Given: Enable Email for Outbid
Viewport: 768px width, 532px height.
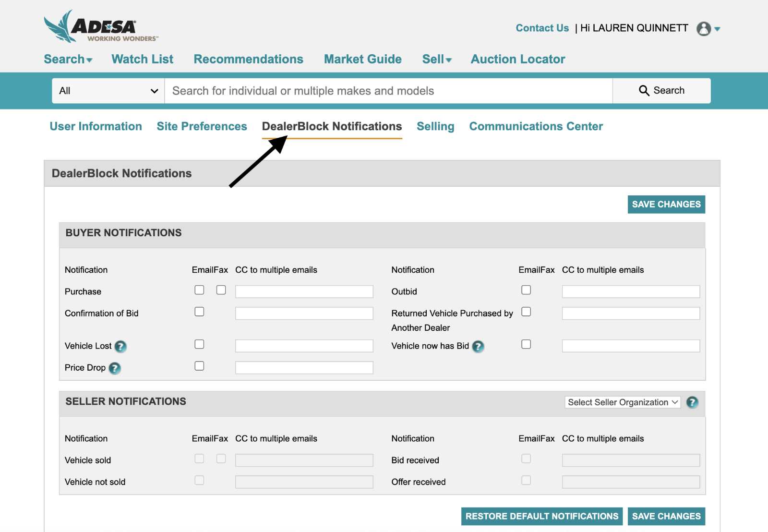Looking at the screenshot, I should pos(526,290).
